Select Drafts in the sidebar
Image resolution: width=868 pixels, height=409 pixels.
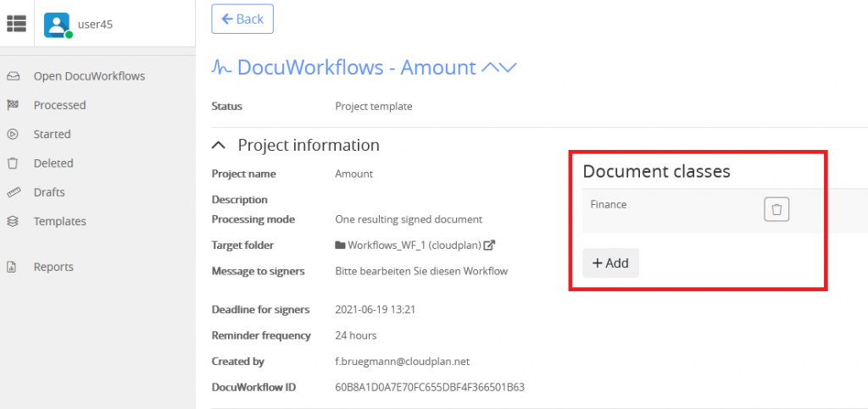(x=49, y=192)
